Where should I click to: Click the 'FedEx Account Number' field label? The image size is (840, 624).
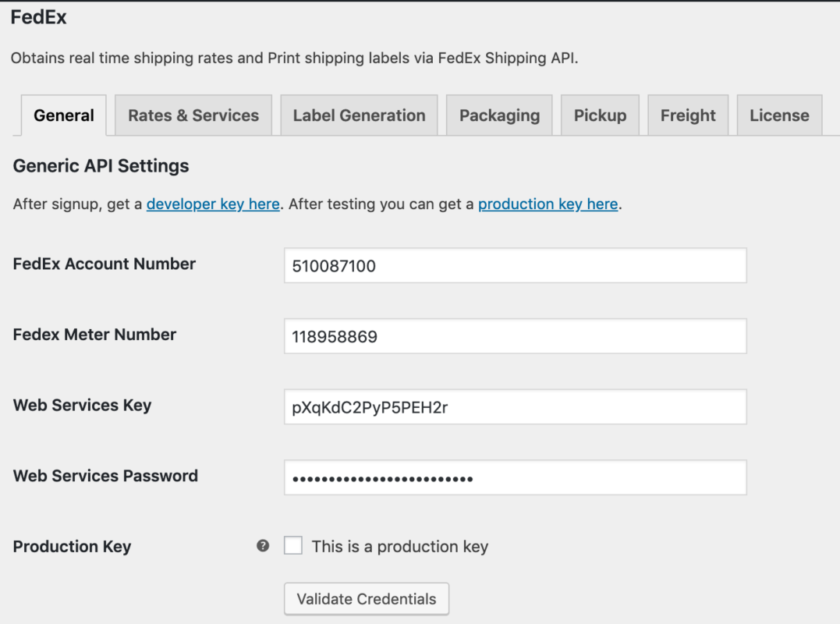pyautogui.click(x=105, y=264)
